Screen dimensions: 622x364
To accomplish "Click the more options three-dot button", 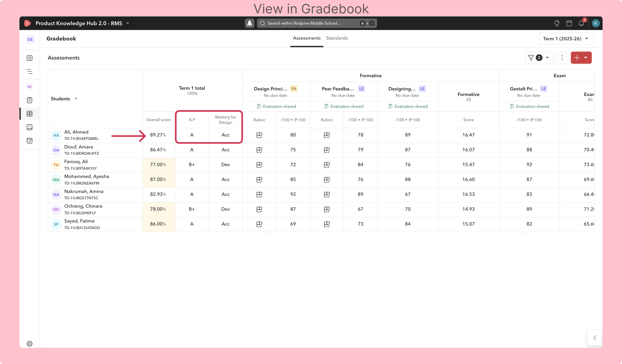I will click(562, 58).
